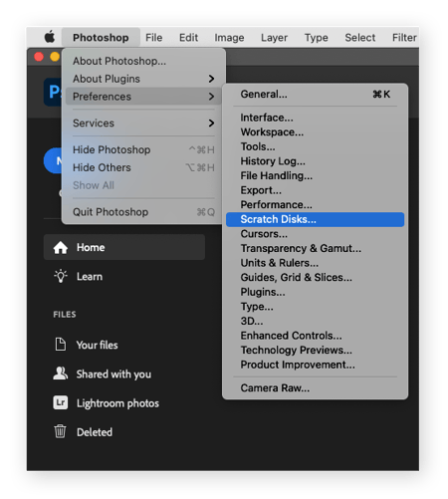
Task: Go to Learn in sidebar
Action: 90,277
